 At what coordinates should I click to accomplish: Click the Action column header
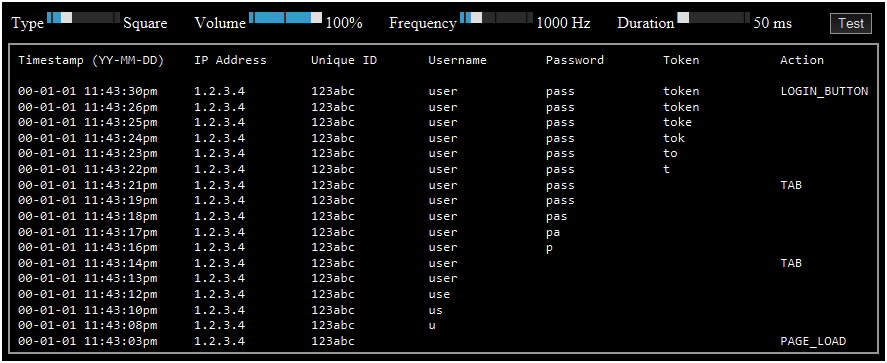(802, 60)
